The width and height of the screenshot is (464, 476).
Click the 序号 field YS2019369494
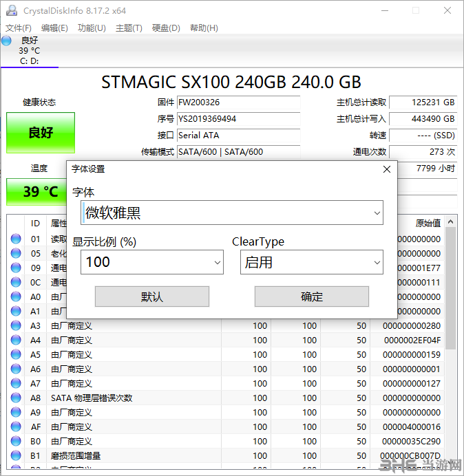[x=239, y=119]
